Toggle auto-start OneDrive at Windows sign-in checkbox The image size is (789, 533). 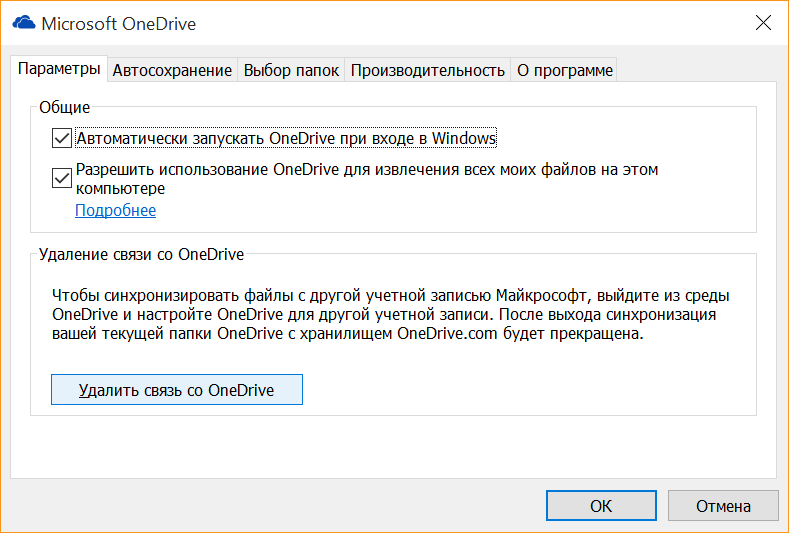[62, 138]
